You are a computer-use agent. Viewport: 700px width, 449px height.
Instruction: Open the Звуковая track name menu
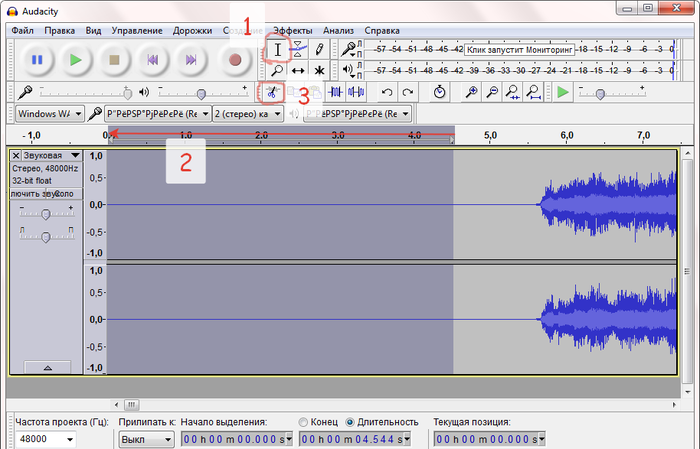pyautogui.click(x=46, y=156)
